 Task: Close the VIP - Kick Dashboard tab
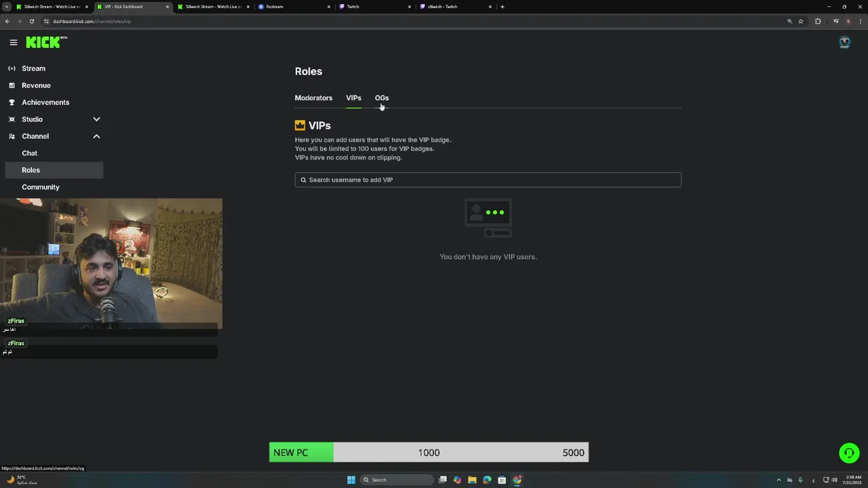[167, 7]
